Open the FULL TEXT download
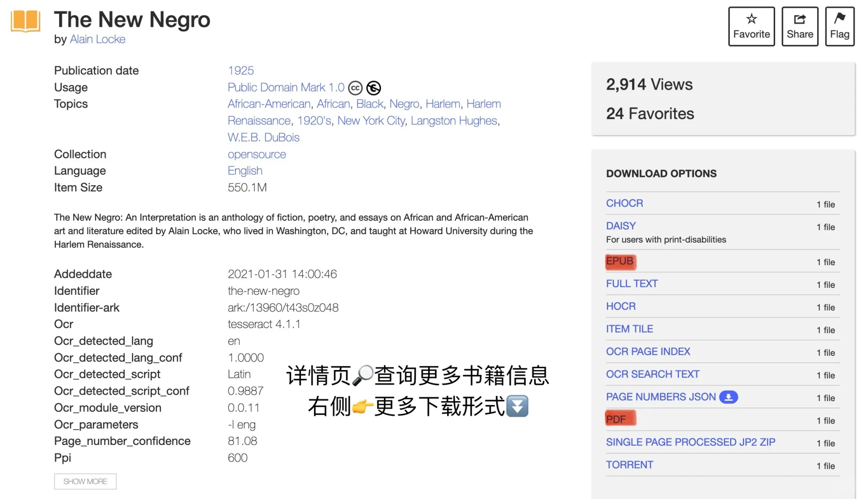This screenshot has height=499, width=868. [x=632, y=284]
